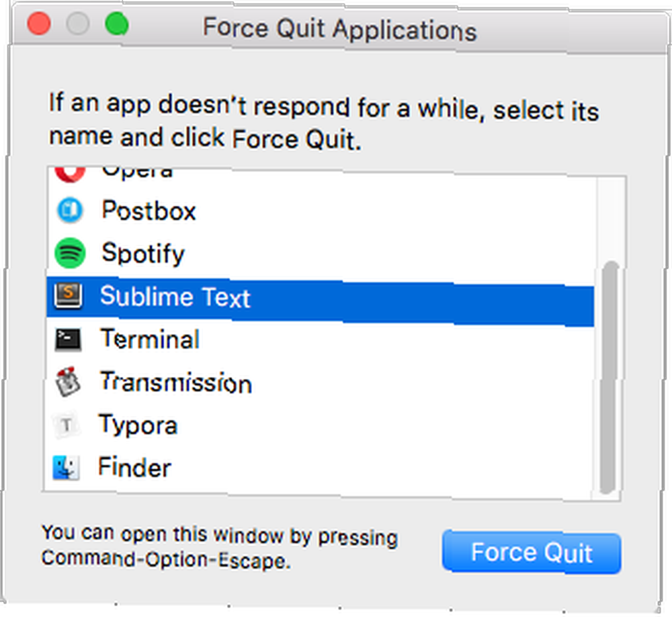
Task: Click the Opera icon in the list
Action: pos(70,173)
